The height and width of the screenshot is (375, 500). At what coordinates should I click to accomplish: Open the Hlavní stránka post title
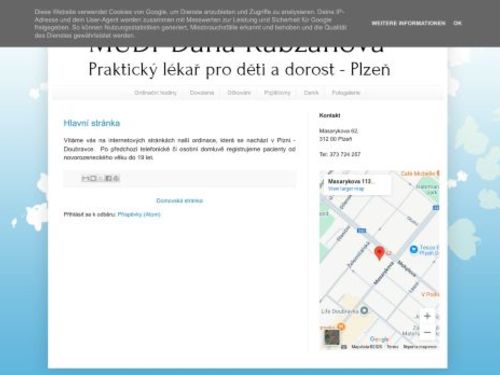click(92, 123)
